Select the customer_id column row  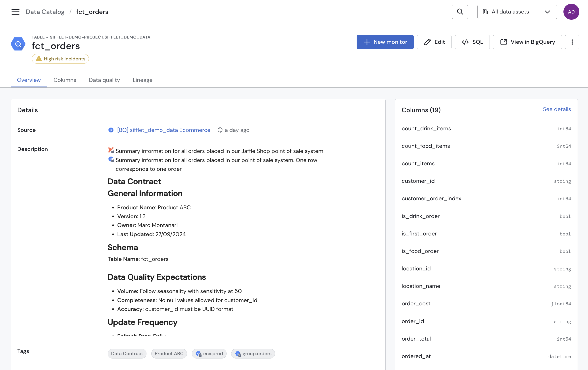click(x=486, y=181)
